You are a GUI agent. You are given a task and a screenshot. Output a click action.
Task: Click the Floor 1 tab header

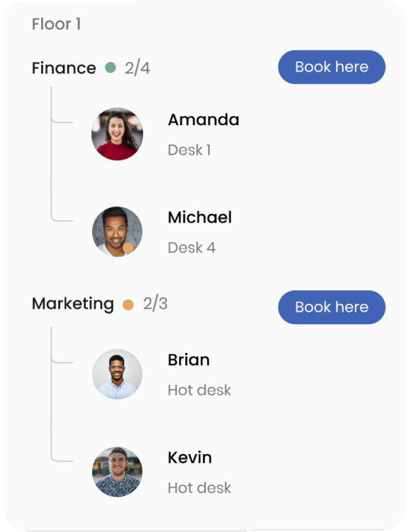tap(56, 24)
